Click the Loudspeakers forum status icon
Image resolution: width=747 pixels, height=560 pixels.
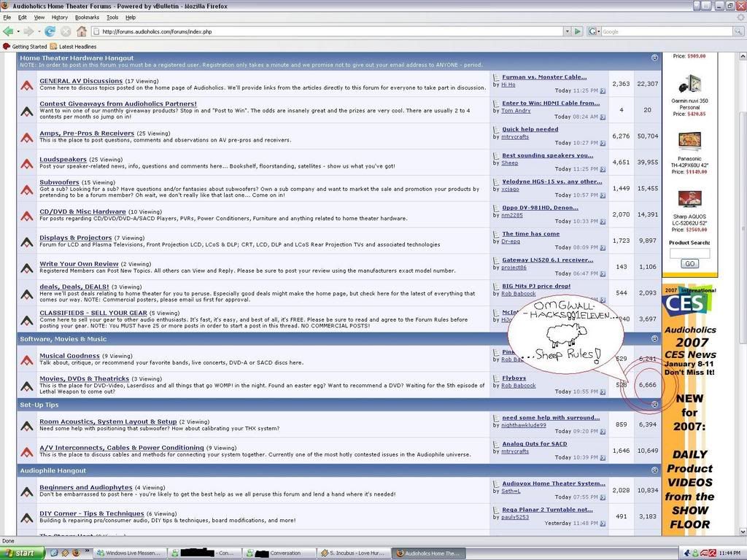point(27,164)
